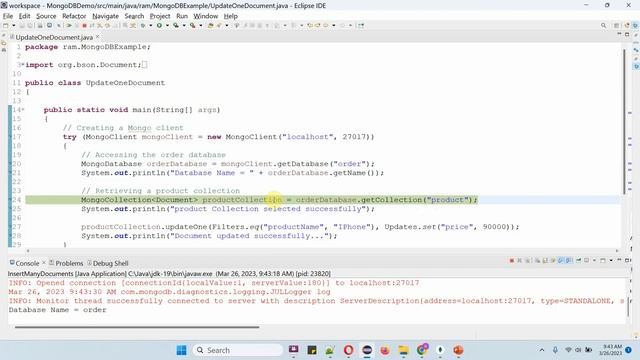Toggle Show Console on Standard Out change
The width and height of the screenshot is (640, 360).
(x=560, y=260)
